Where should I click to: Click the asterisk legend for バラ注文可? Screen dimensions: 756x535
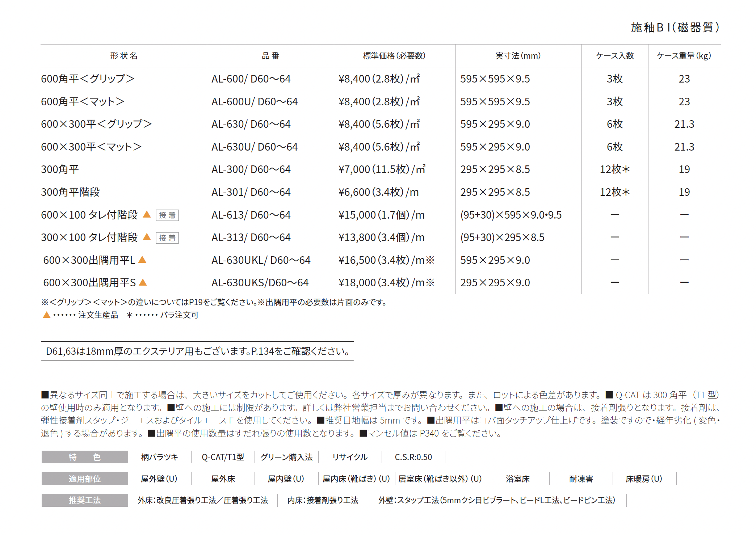click(129, 315)
